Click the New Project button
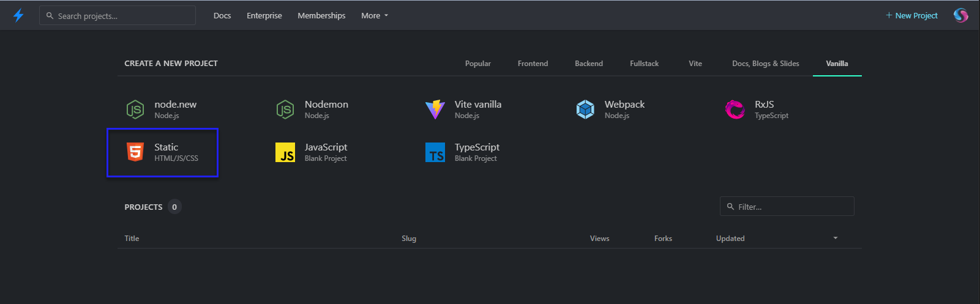The width and height of the screenshot is (980, 304). pos(911,16)
